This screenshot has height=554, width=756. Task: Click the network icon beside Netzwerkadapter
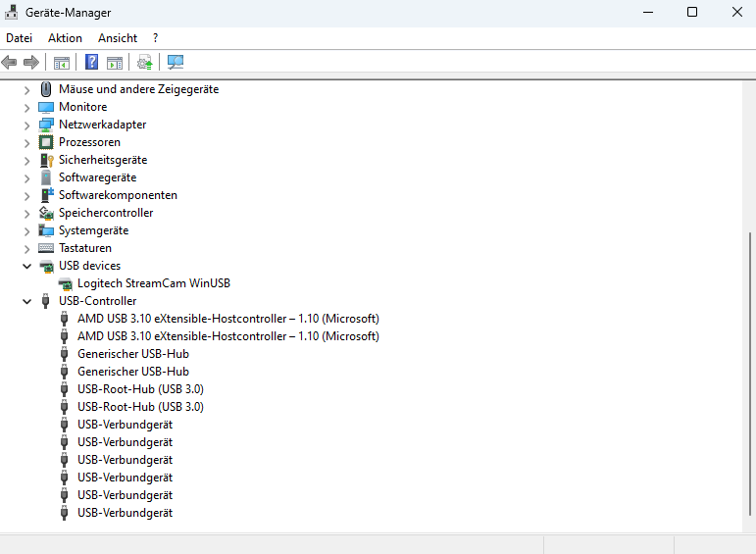coord(46,125)
